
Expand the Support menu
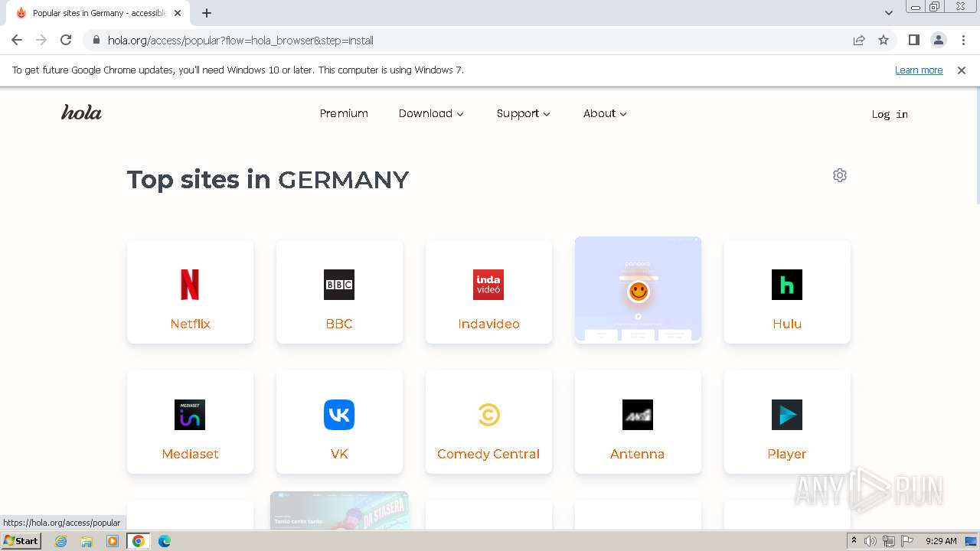tap(524, 113)
